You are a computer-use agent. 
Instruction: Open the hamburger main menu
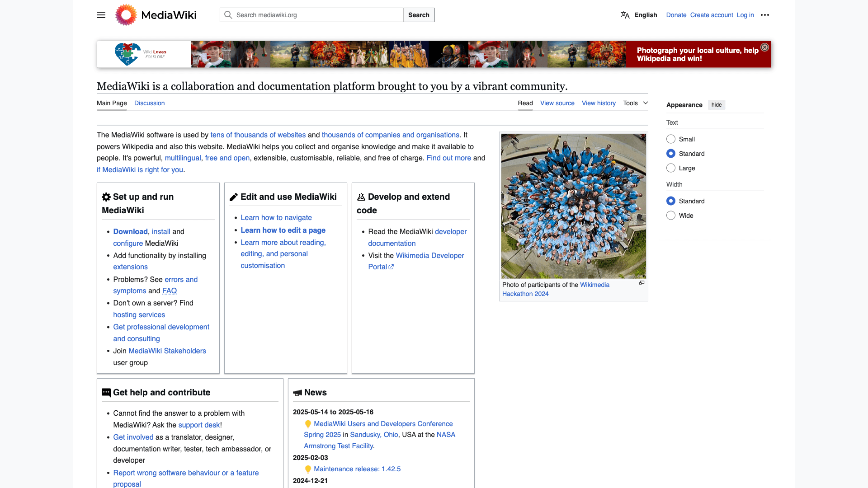coord(101,15)
